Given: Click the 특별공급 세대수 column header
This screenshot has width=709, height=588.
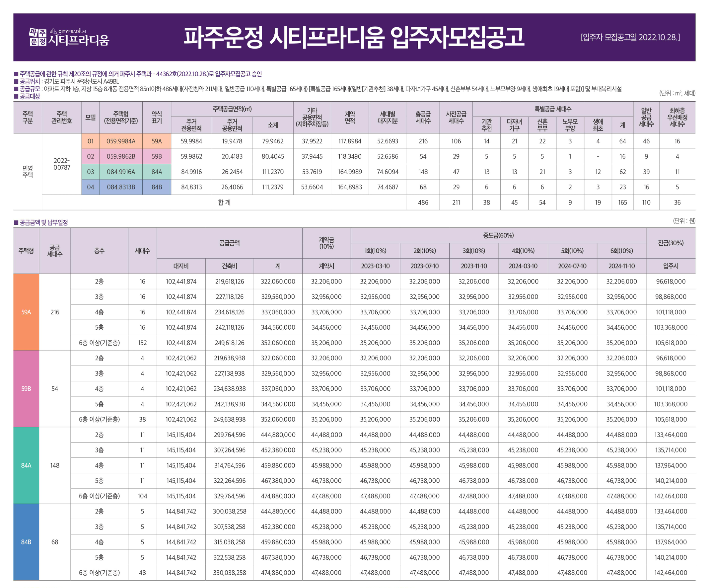Looking at the screenshot, I should coord(552,109).
